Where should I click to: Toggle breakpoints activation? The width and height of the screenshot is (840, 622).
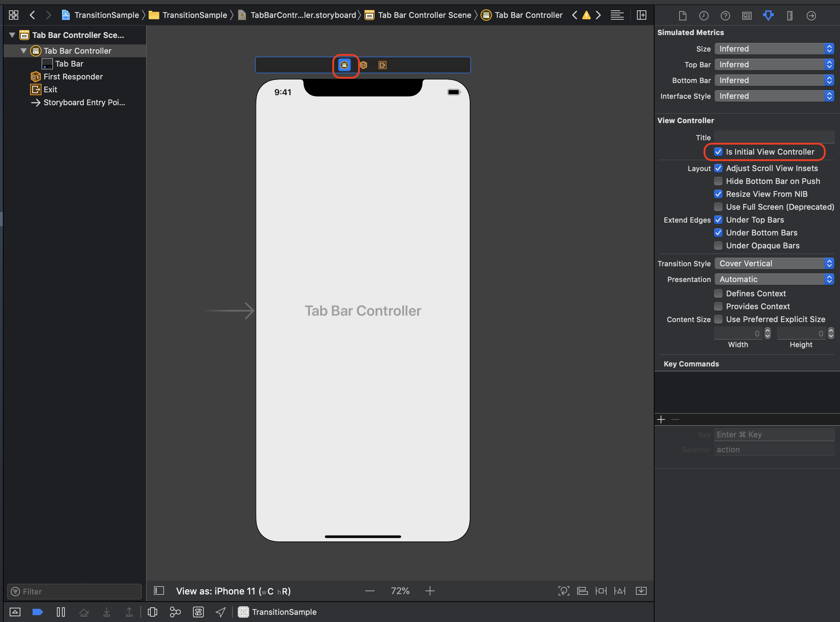38,612
